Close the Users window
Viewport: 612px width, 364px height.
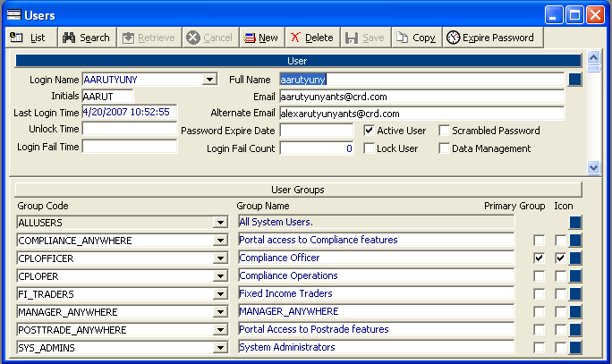(595, 15)
